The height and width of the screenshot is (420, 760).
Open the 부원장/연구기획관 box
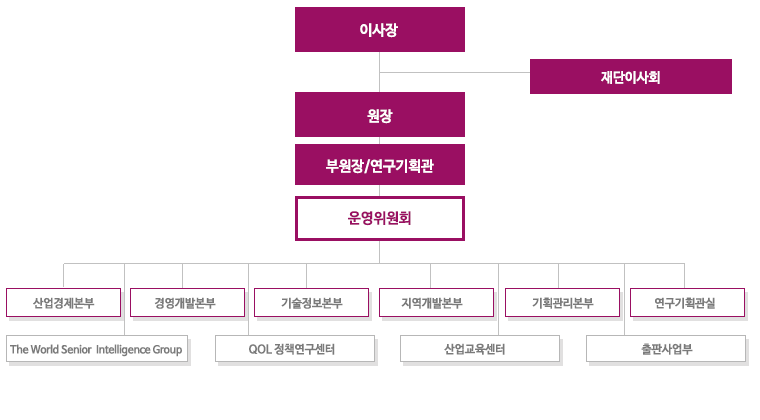[x=380, y=165]
